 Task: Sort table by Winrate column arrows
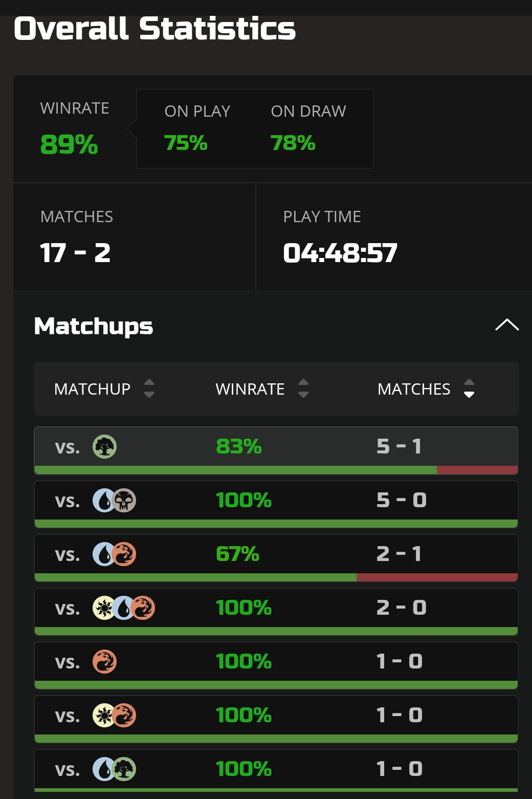(x=303, y=388)
